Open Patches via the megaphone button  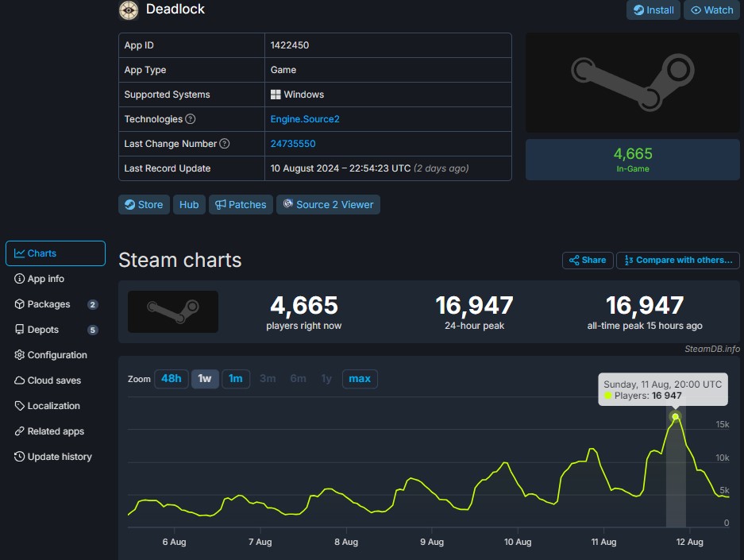241,204
